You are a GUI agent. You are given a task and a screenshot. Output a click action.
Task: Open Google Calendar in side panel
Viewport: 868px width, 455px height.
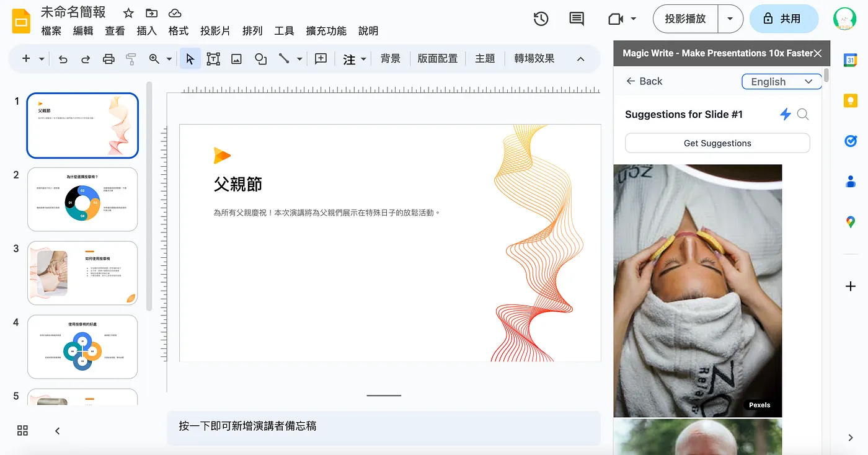851,60
